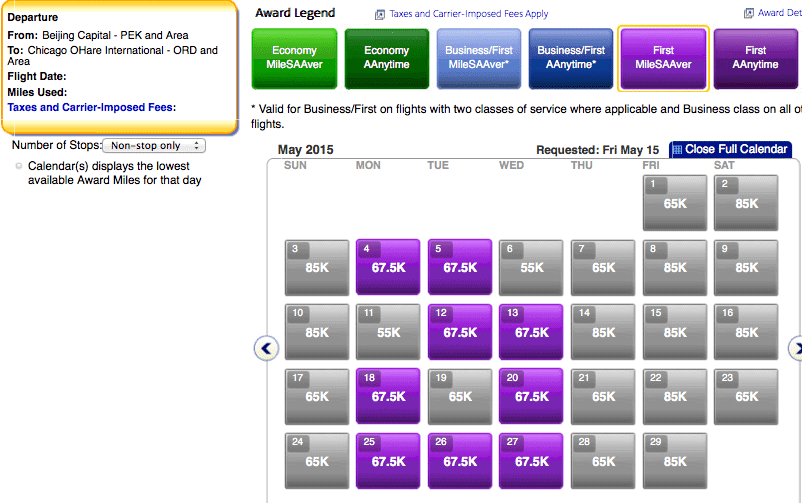Close the full calendar view
Image resolution: width=802 pixels, height=503 pixels.
730,149
